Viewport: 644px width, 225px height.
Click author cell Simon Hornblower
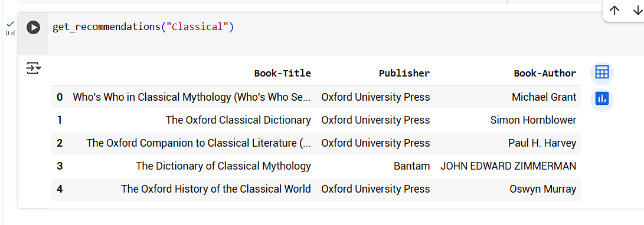coord(533,120)
